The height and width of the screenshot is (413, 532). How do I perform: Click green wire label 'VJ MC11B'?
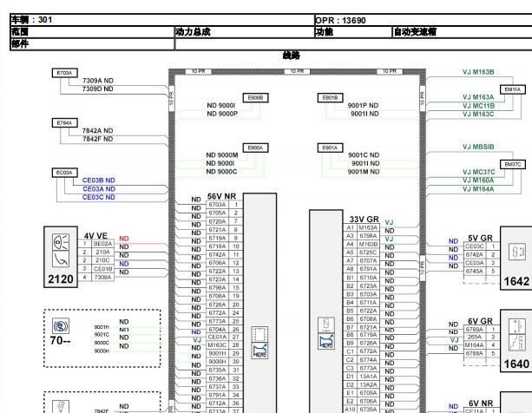479,106
